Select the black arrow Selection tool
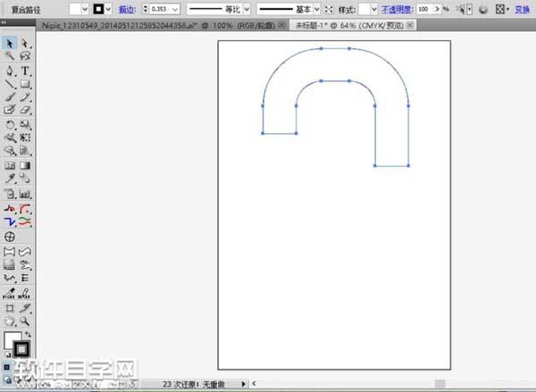 click(10, 42)
